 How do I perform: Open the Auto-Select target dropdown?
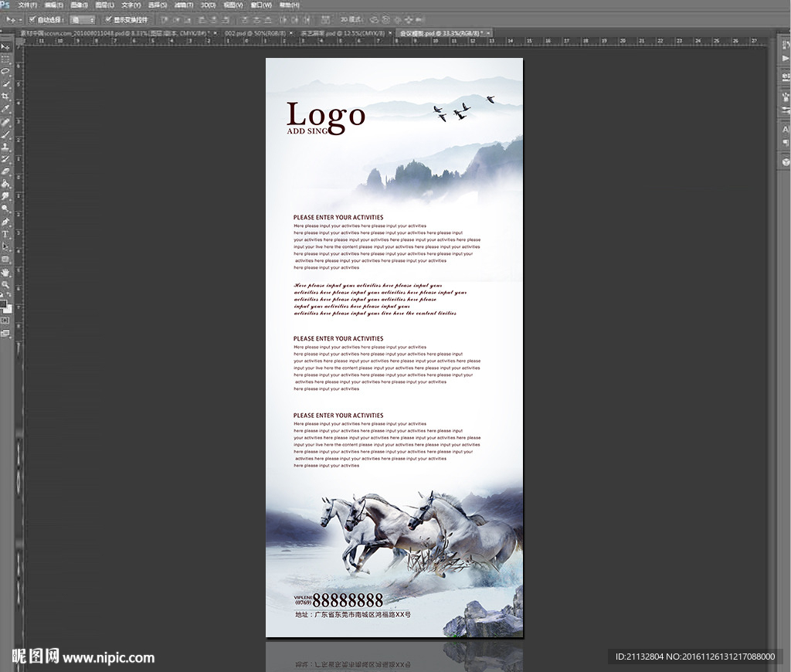coord(83,19)
